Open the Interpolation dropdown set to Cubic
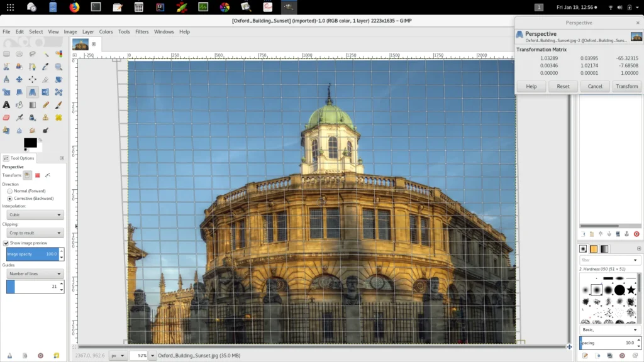Image resolution: width=644 pixels, height=362 pixels. point(35,215)
